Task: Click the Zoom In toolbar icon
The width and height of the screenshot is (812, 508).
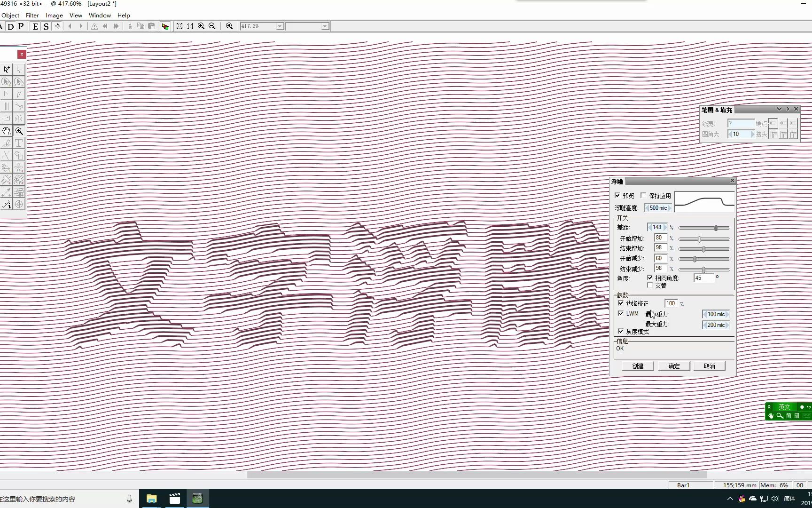Action: point(201,26)
